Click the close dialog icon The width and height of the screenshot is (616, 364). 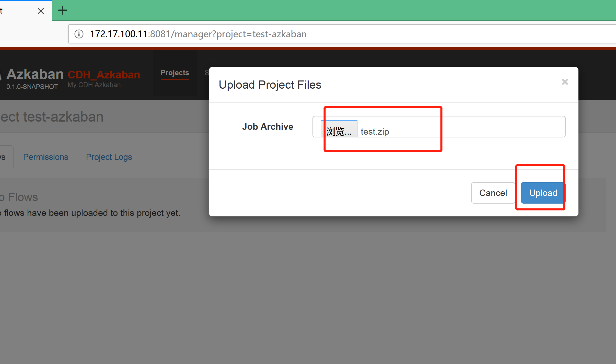(x=565, y=81)
